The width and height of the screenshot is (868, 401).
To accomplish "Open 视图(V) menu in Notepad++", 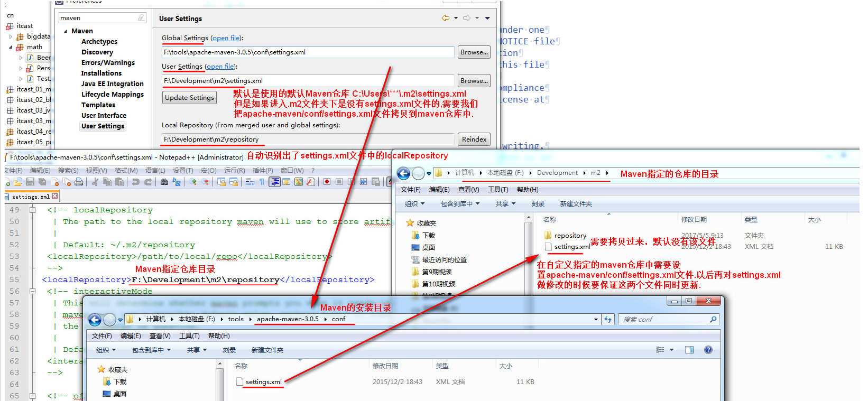I will (97, 171).
